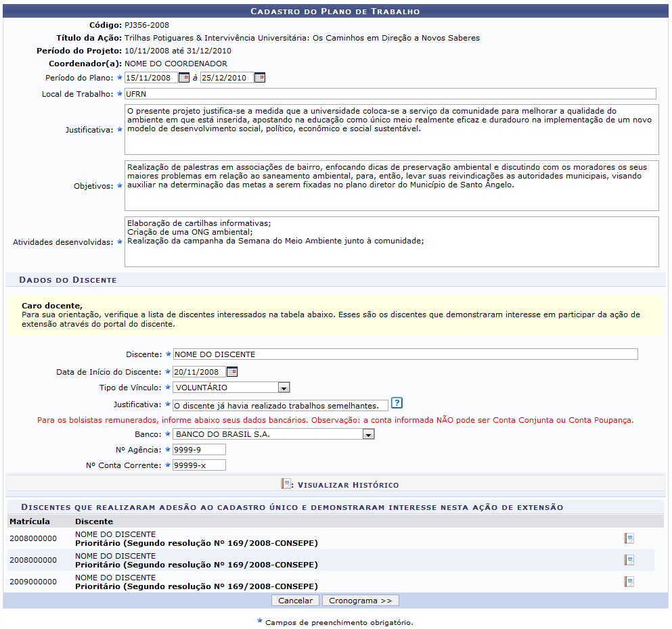672x629 pixels.
Task: View history icon for first listed discente
Action: 629,538
